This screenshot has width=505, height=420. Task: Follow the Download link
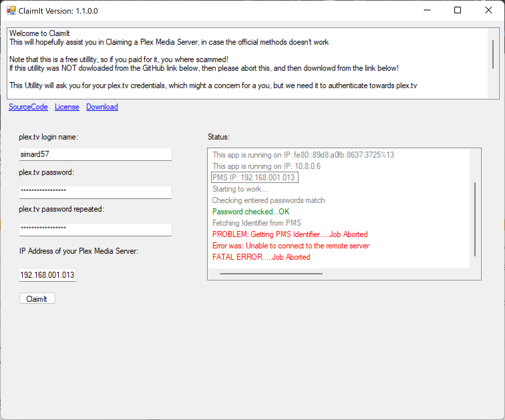coord(102,107)
